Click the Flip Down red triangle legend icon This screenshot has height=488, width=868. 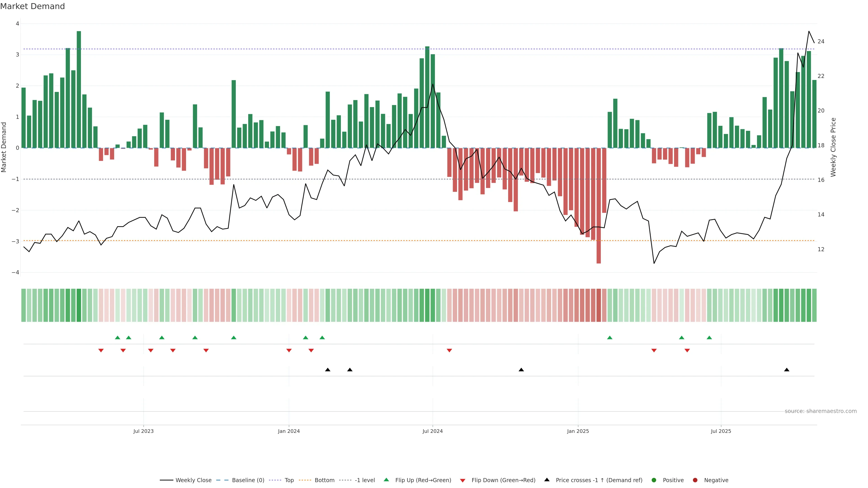463,480
